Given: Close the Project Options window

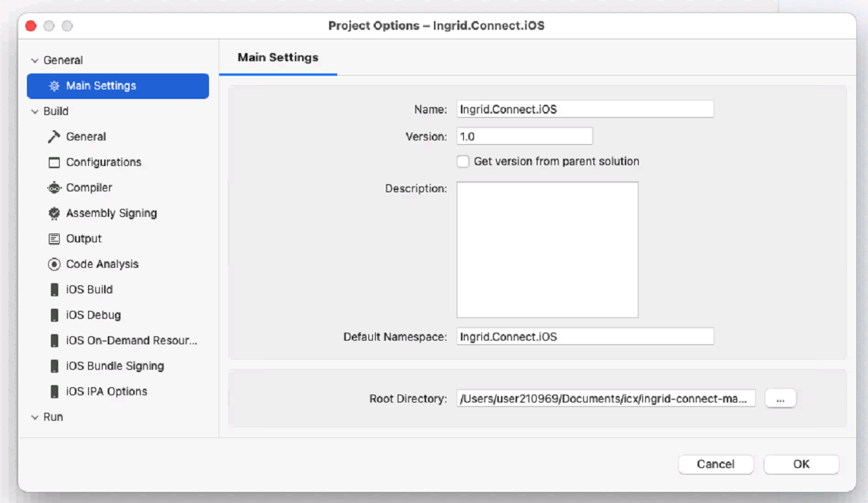Looking at the screenshot, I should [x=31, y=26].
